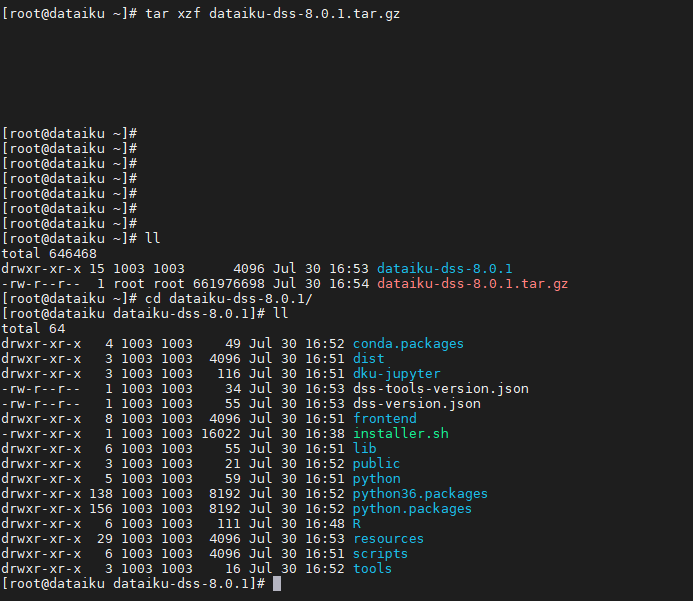Click the time 16:48 on R row

point(325,524)
